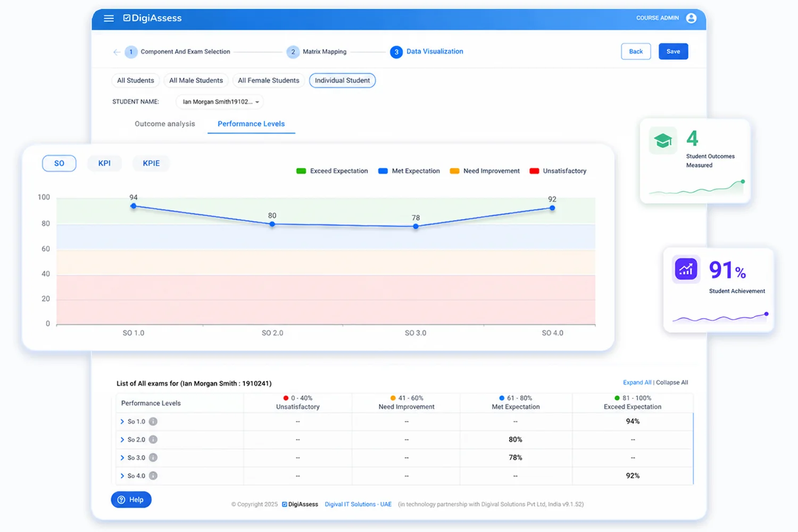
Task: Select the Individual Student filter
Action: 343,80
